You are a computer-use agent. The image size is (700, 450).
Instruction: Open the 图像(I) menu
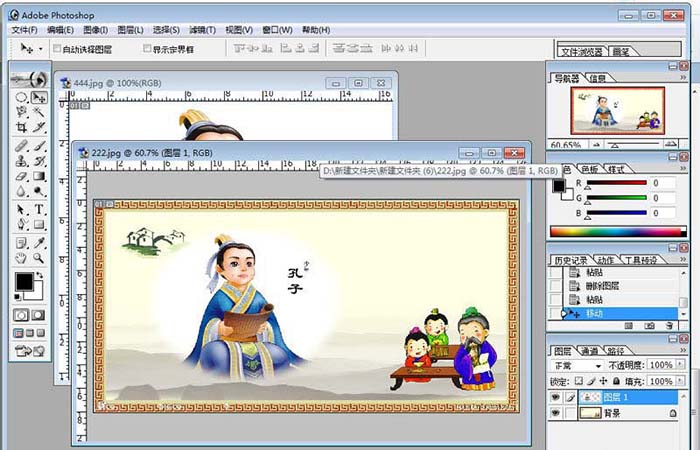[x=96, y=30]
